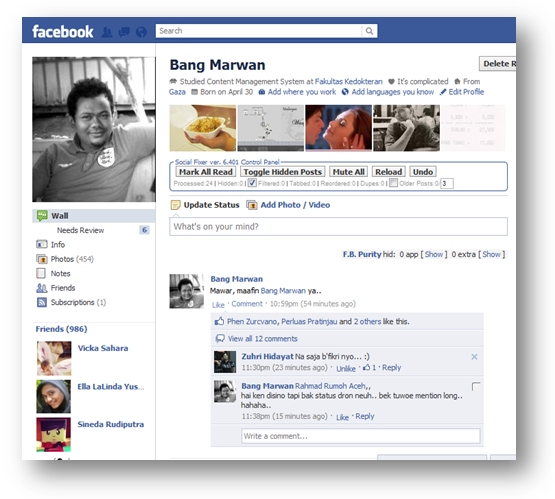Click the Notes icon in sidebar
Screen dimensions: 555x499
tap(41, 273)
